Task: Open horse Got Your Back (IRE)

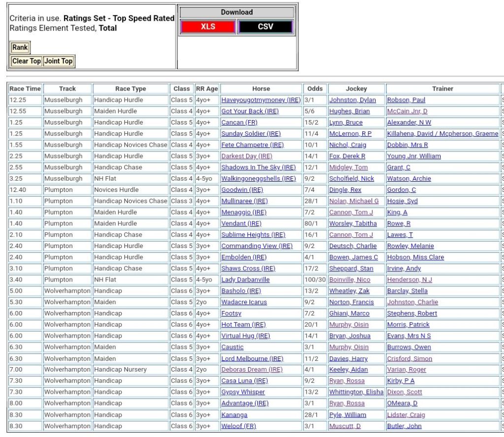Action: coord(250,111)
